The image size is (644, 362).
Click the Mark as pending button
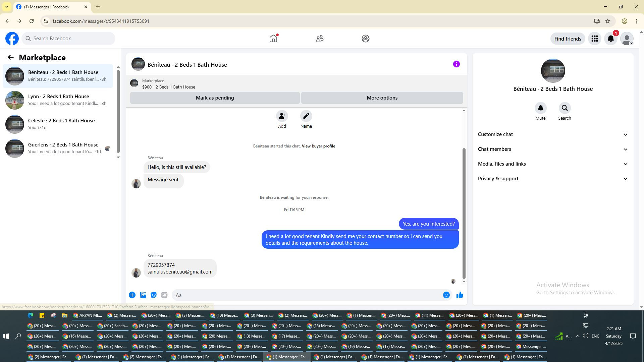coord(215,98)
